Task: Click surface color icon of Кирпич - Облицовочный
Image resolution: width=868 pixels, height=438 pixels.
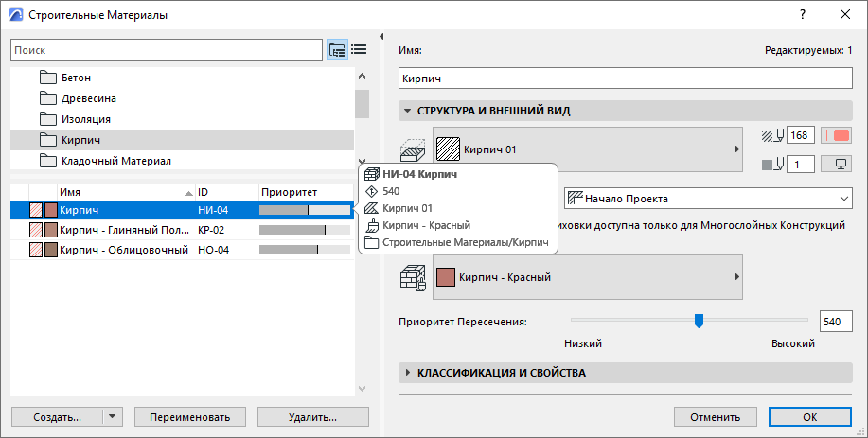Action: tap(51, 250)
